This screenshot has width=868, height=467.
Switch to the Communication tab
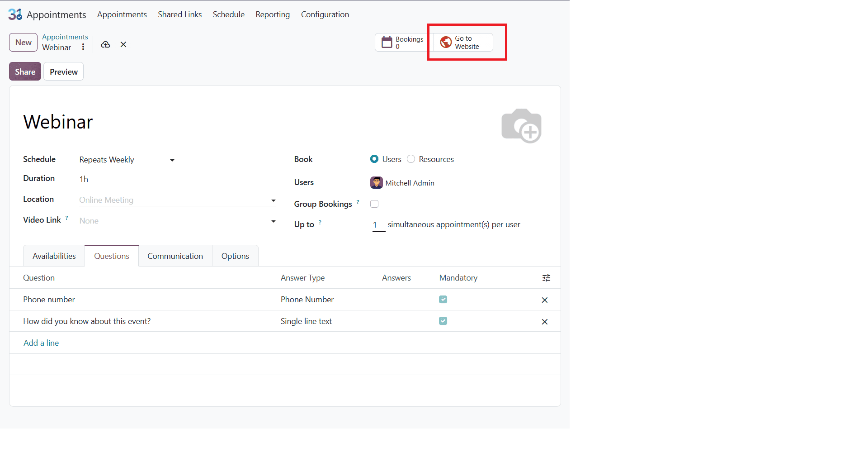pyautogui.click(x=175, y=256)
